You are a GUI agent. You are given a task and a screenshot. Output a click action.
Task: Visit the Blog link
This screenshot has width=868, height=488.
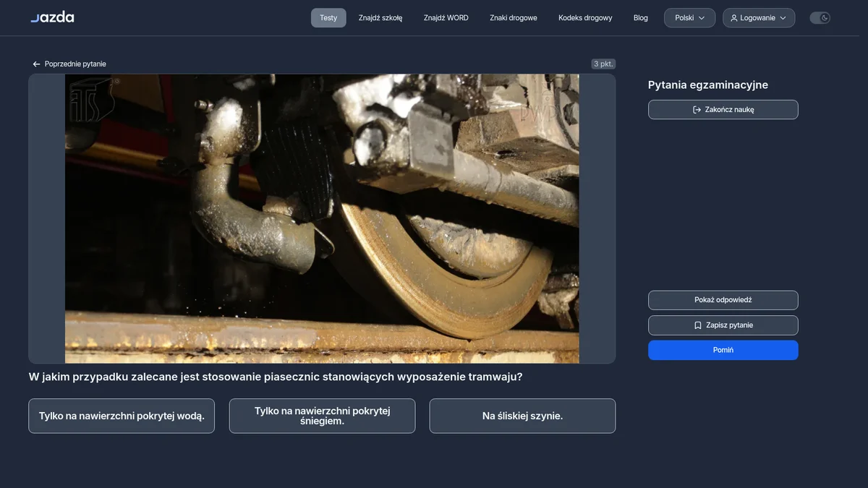(x=641, y=18)
